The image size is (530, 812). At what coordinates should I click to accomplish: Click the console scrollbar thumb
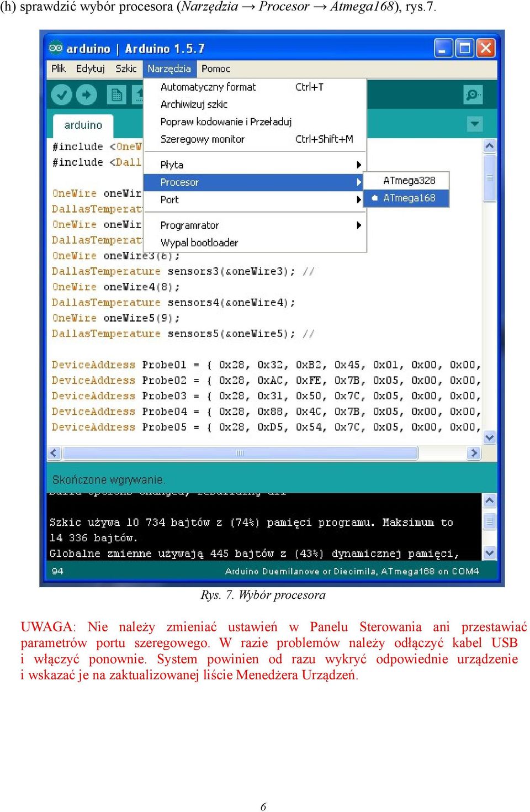(x=489, y=521)
